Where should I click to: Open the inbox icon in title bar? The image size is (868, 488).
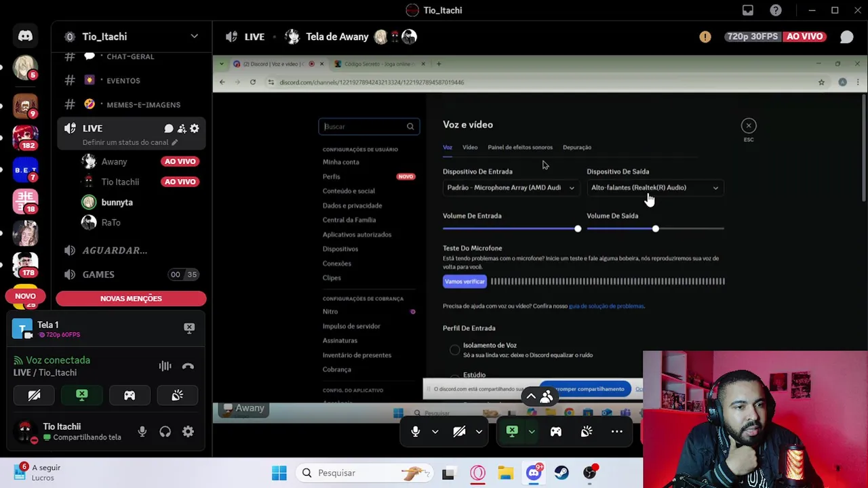748,10
